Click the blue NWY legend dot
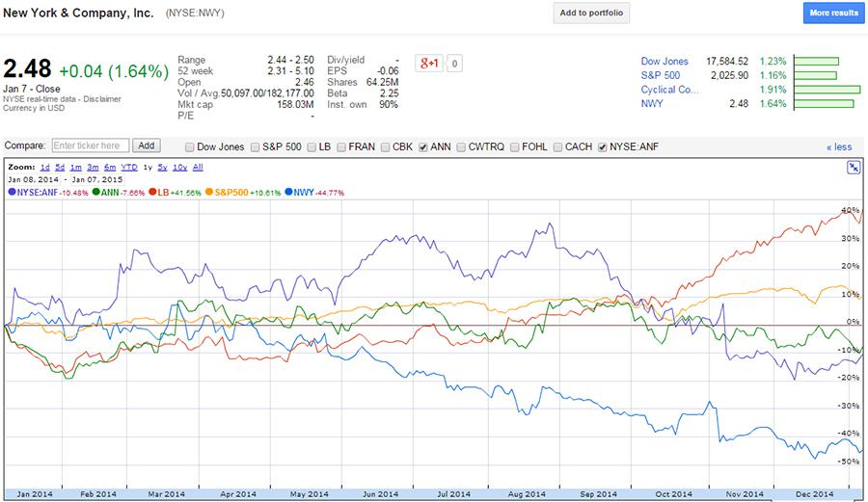The image size is (868, 502). click(289, 192)
